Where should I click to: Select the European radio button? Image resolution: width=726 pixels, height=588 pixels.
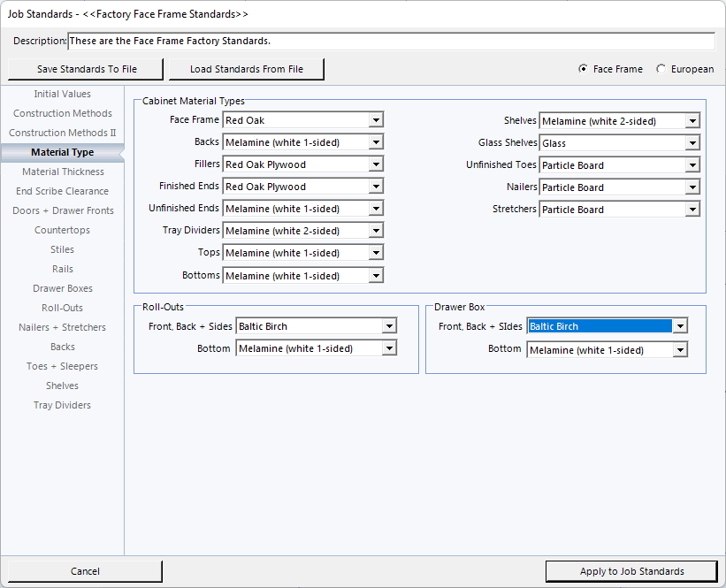(661, 69)
